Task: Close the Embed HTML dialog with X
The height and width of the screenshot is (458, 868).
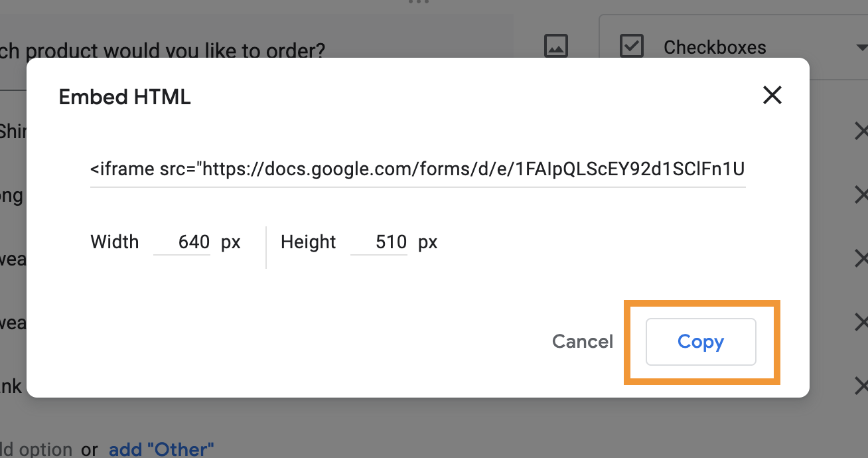Action: tap(772, 96)
